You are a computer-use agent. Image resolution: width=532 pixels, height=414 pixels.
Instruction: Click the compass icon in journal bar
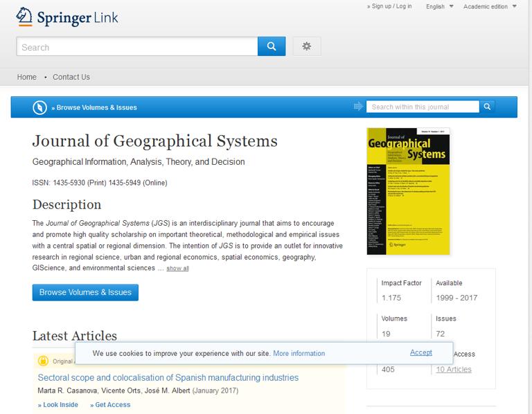coord(40,107)
